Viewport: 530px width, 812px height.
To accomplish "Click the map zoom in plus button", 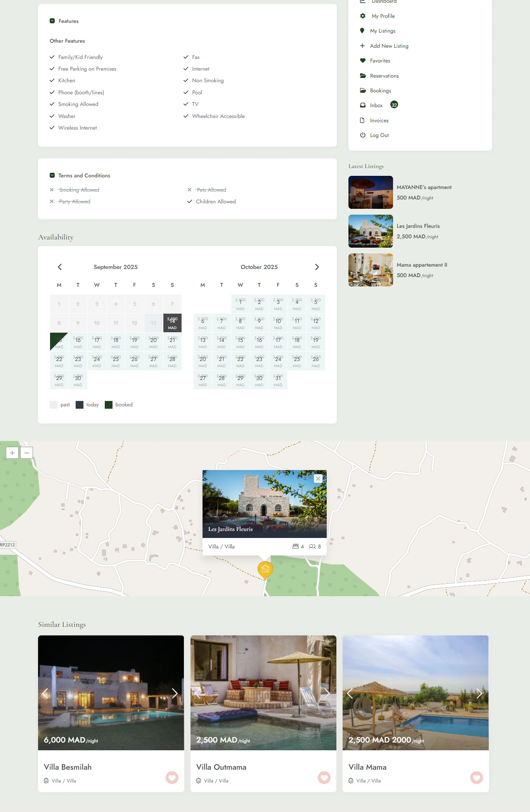I will [12, 453].
